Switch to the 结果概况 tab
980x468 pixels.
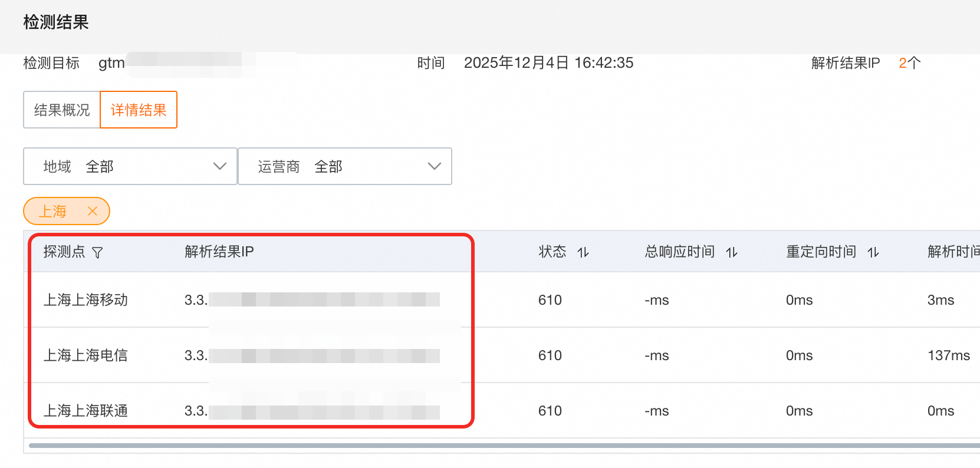62,110
